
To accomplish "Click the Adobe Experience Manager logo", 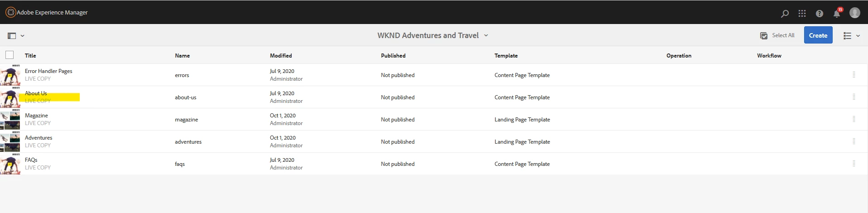I will click(10, 12).
